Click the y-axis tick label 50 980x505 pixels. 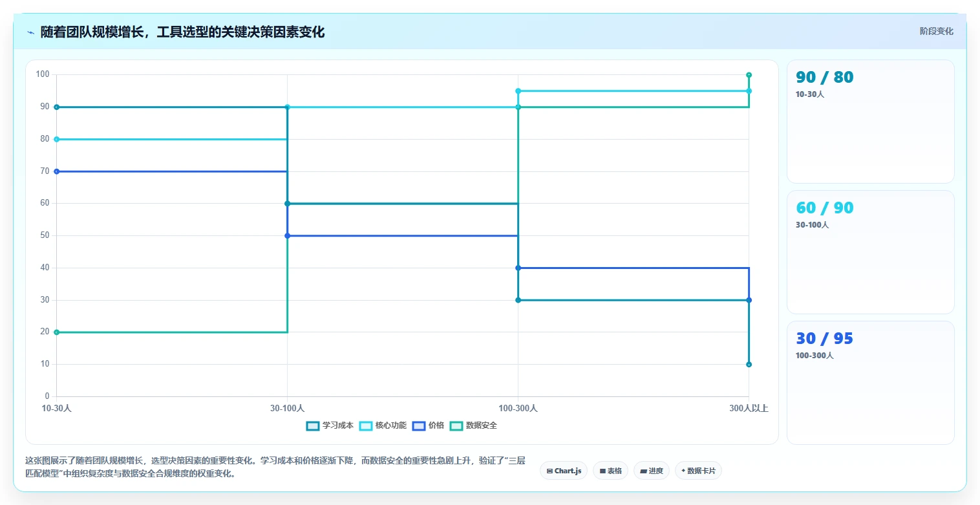click(45, 235)
